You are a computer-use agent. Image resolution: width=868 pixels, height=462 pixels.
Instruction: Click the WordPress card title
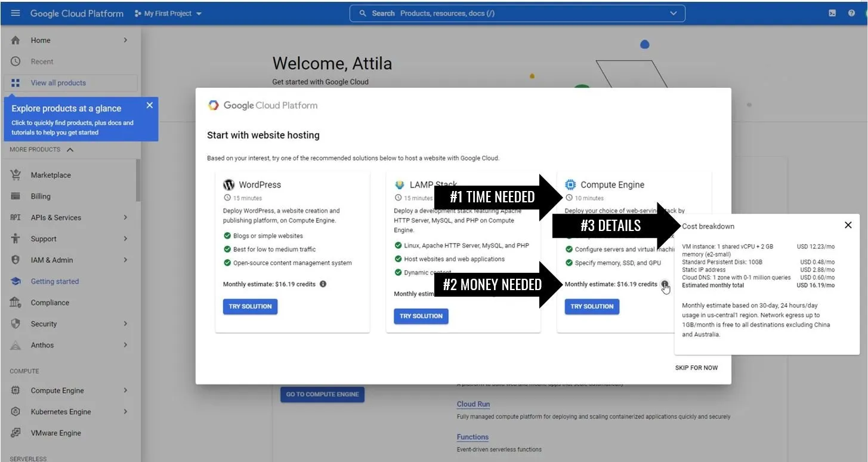pos(260,185)
